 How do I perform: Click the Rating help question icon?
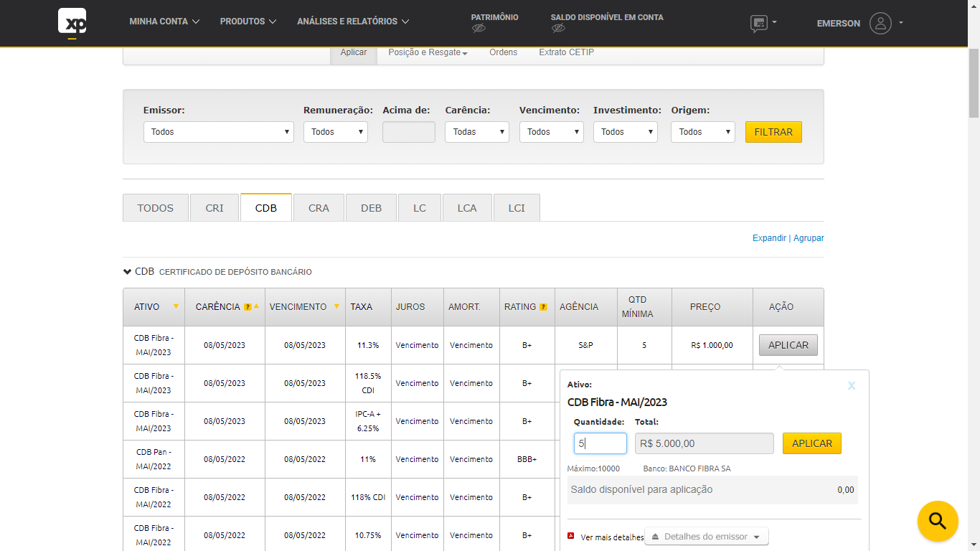tap(543, 307)
